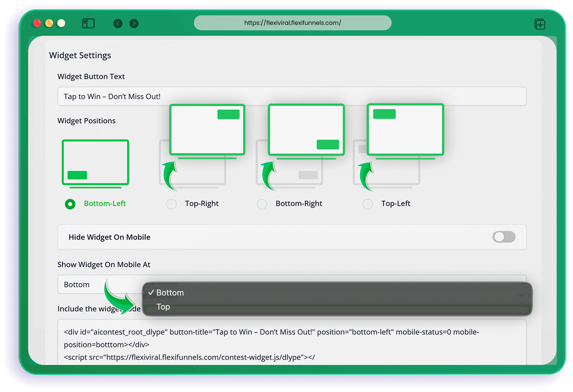Pick the Bottom-Right radio option

pyautogui.click(x=262, y=204)
